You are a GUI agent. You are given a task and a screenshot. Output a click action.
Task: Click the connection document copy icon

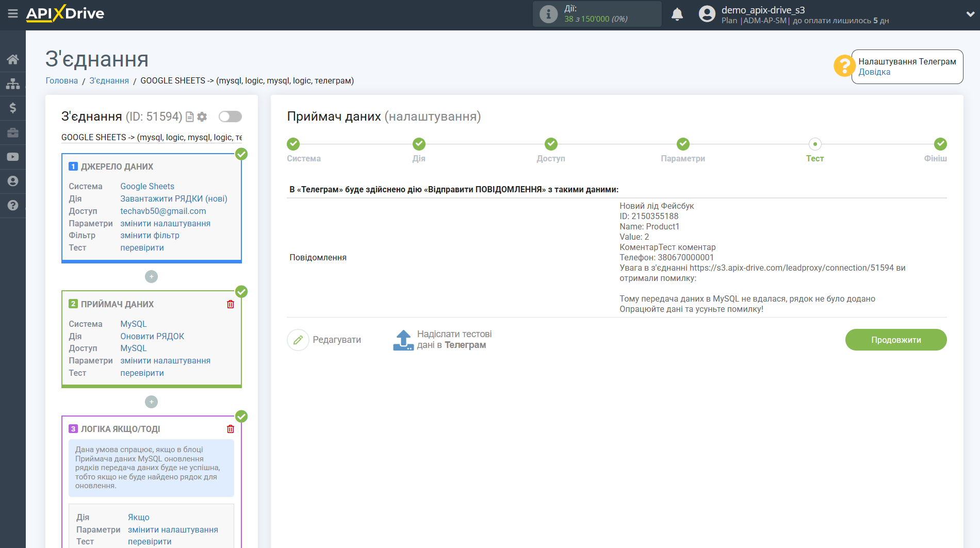[x=190, y=117]
